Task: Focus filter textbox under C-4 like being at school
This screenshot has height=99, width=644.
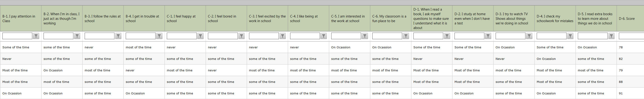Action: (x=305, y=36)
